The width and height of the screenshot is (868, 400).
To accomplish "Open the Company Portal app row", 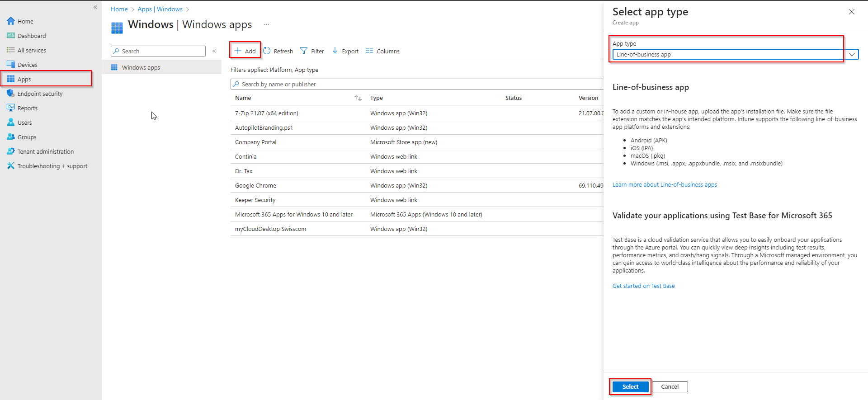I will pos(417,142).
